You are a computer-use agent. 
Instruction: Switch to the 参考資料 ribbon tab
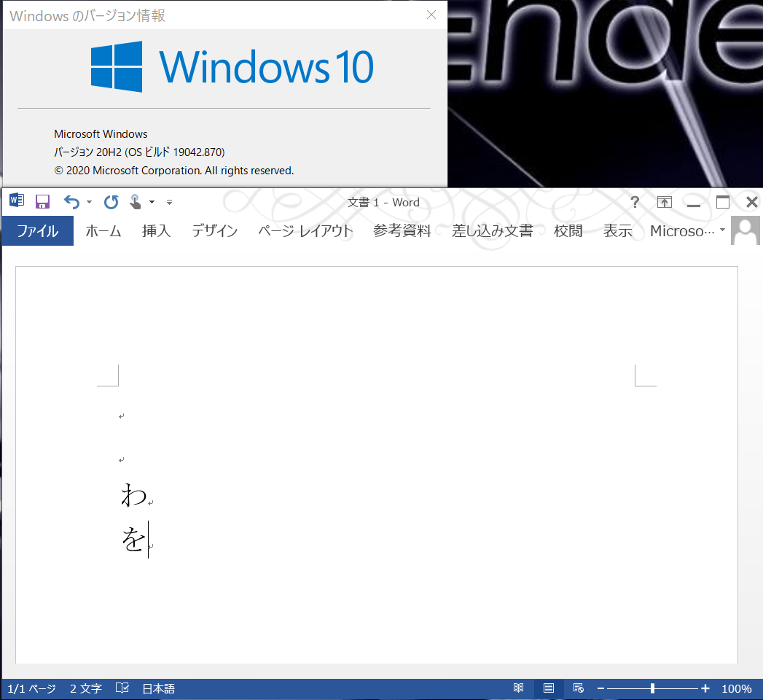click(402, 230)
